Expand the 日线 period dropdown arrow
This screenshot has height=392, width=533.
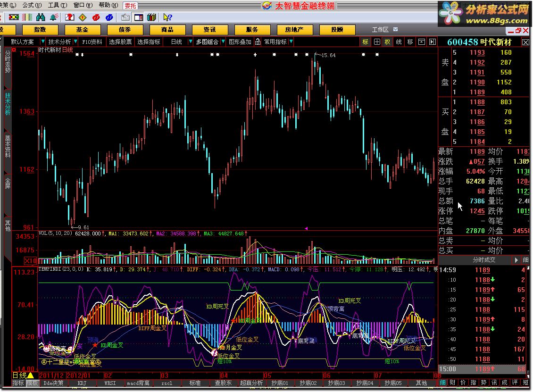tap(191, 42)
